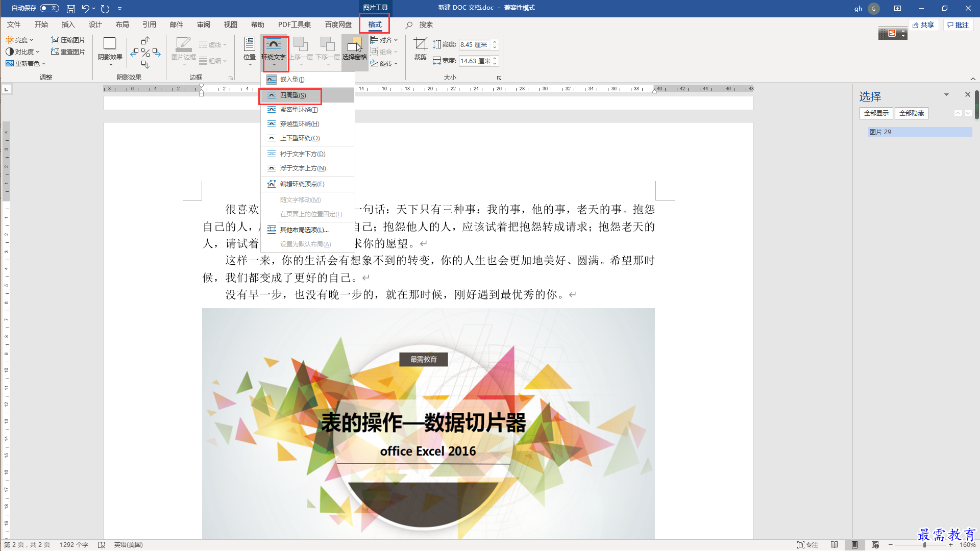Choose 四周型 square wrap option
The height and width of the screenshot is (551, 980).
coord(308,95)
